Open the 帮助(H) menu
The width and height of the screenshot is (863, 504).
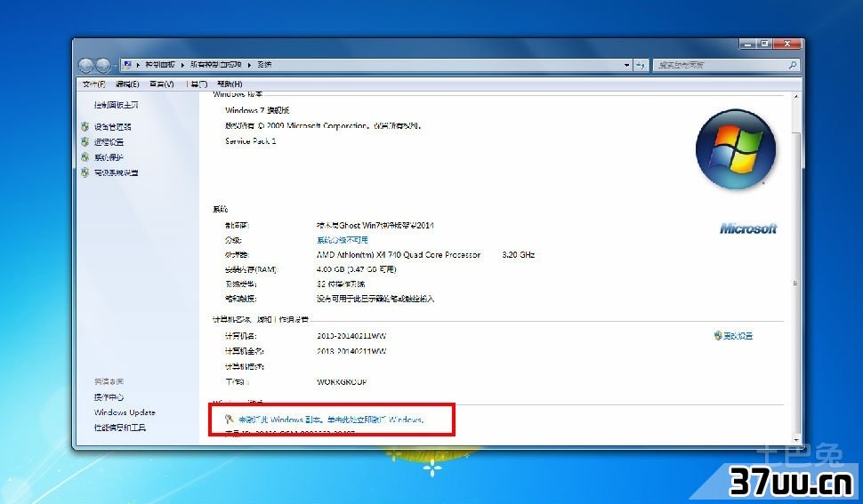tap(230, 84)
